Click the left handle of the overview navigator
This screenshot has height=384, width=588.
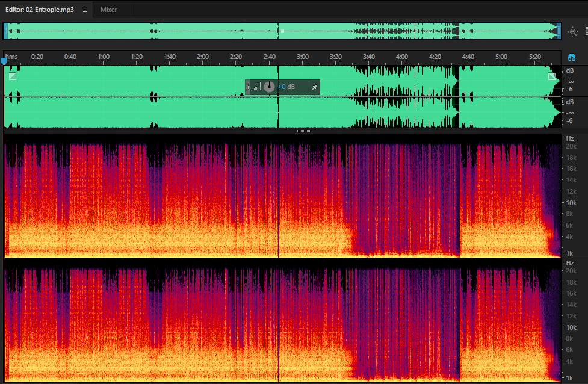[x=5, y=31]
